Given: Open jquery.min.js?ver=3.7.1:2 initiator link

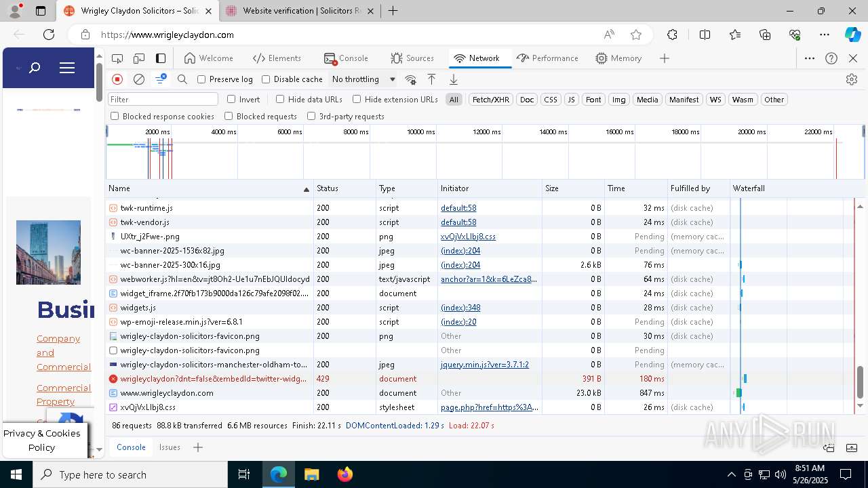Looking at the screenshot, I should pyautogui.click(x=485, y=365).
